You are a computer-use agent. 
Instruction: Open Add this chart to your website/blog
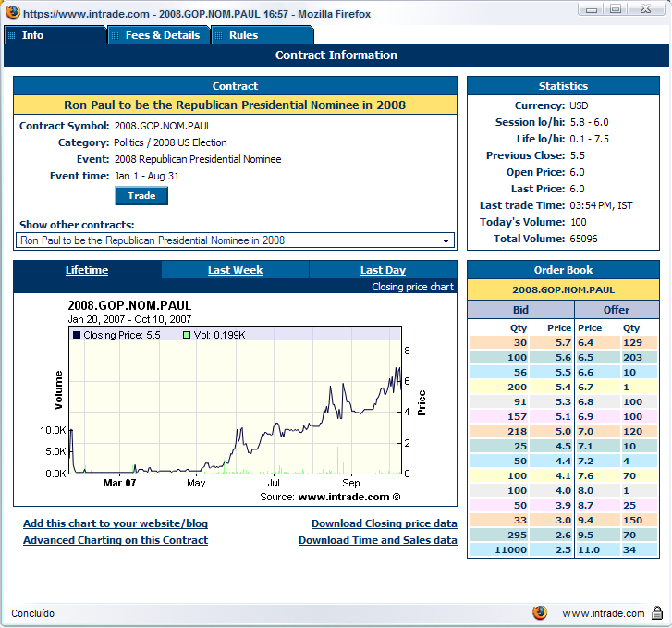coord(116,523)
